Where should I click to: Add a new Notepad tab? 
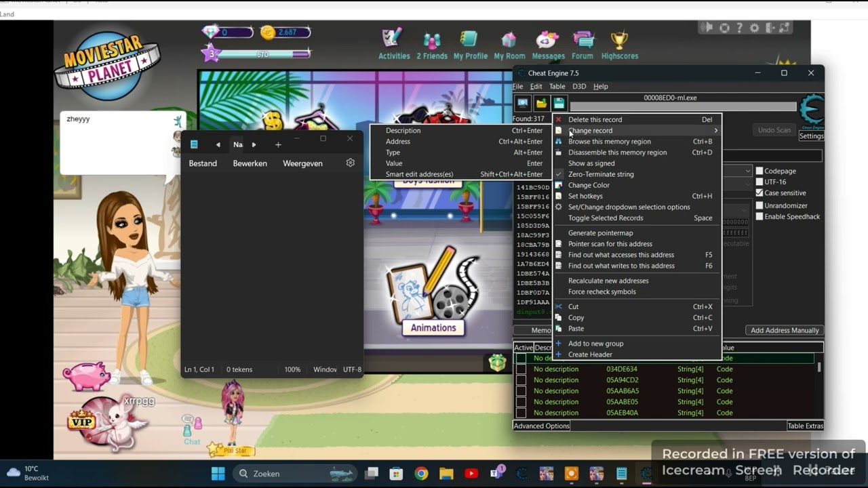point(278,144)
